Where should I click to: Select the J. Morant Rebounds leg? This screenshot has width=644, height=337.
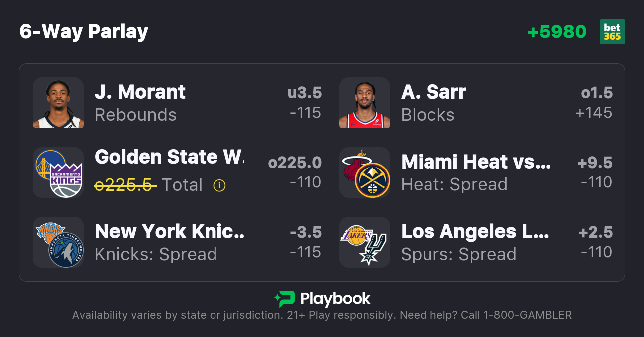pos(140,103)
